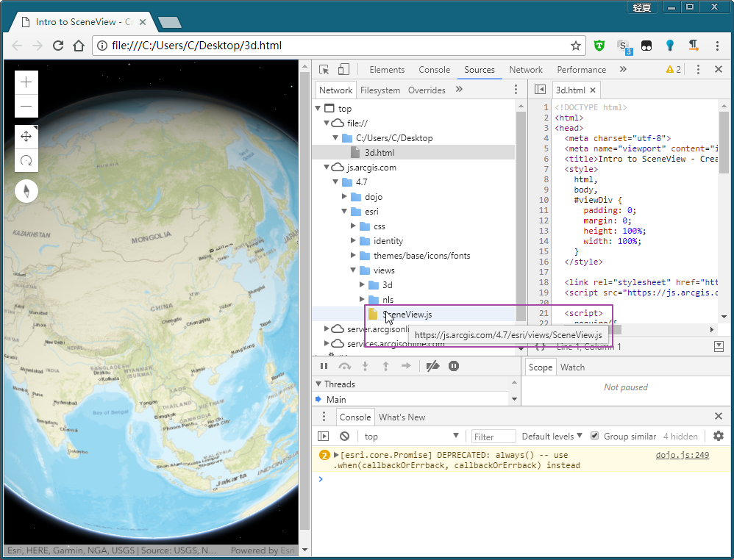Open the top context dropdown
This screenshot has width=734, height=560.
[411, 436]
